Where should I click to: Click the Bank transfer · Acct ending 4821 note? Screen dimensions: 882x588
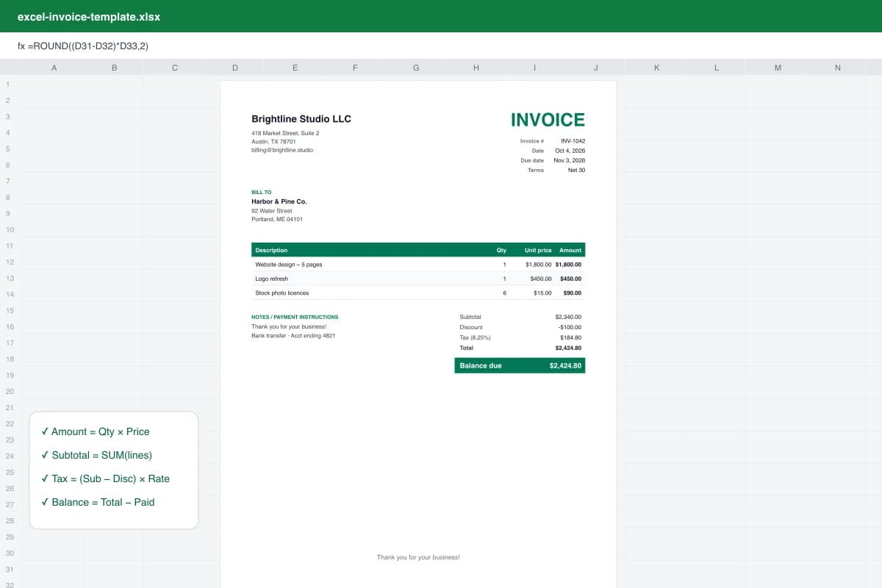[293, 335]
